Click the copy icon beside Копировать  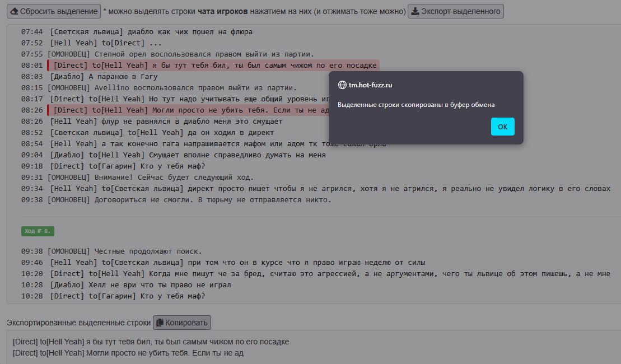pyautogui.click(x=160, y=323)
